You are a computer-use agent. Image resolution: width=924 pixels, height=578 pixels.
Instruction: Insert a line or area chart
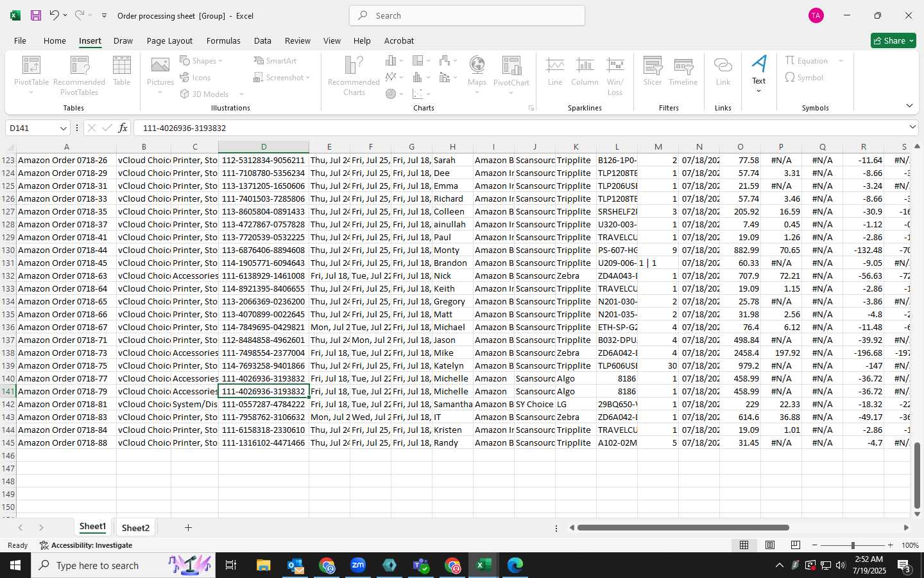coord(394,77)
